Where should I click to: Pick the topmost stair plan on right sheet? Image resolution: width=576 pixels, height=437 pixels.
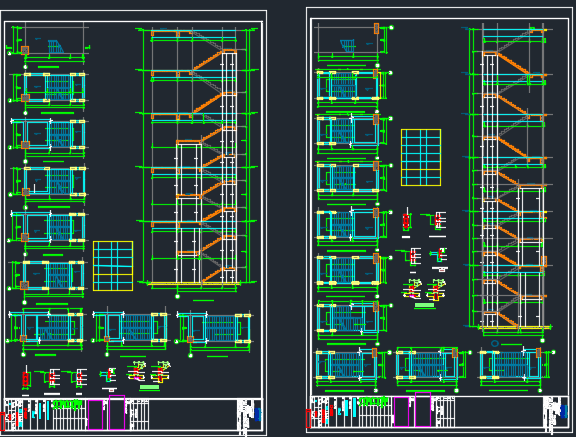tap(354, 44)
